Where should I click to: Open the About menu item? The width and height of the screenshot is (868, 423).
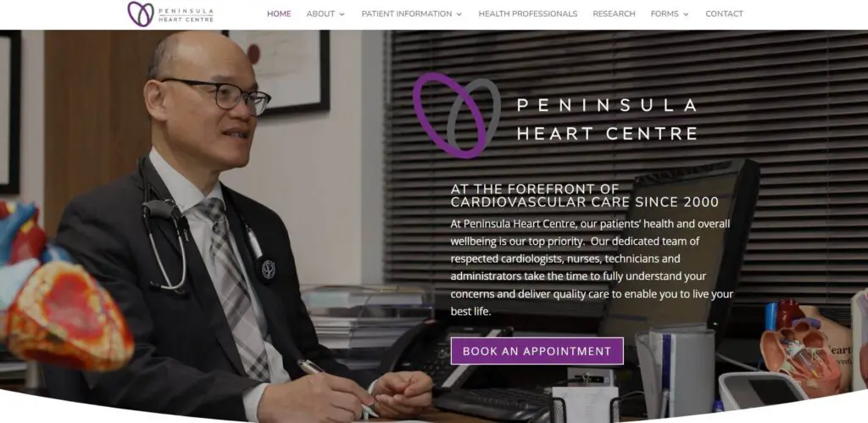[320, 14]
